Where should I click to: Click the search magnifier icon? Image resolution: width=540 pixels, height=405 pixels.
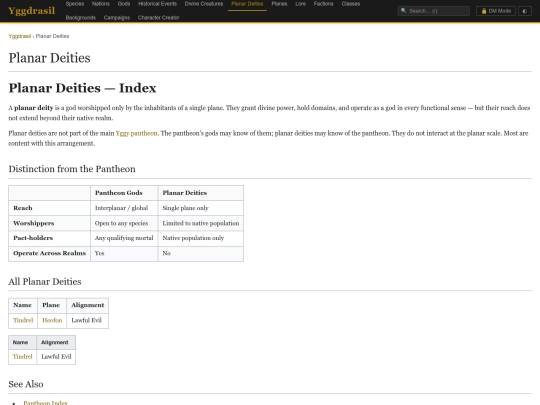coord(404,11)
